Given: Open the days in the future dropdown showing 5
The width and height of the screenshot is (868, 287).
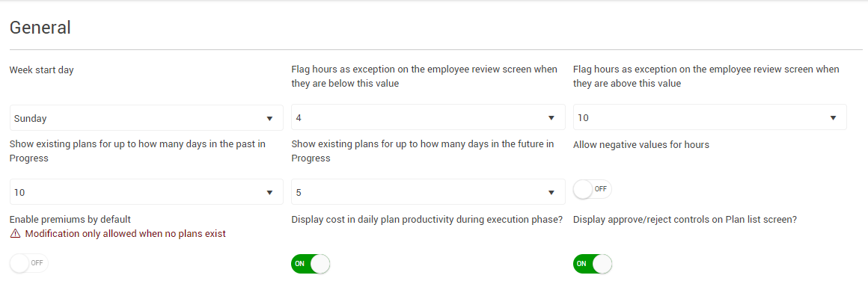Looking at the screenshot, I should coord(428,192).
